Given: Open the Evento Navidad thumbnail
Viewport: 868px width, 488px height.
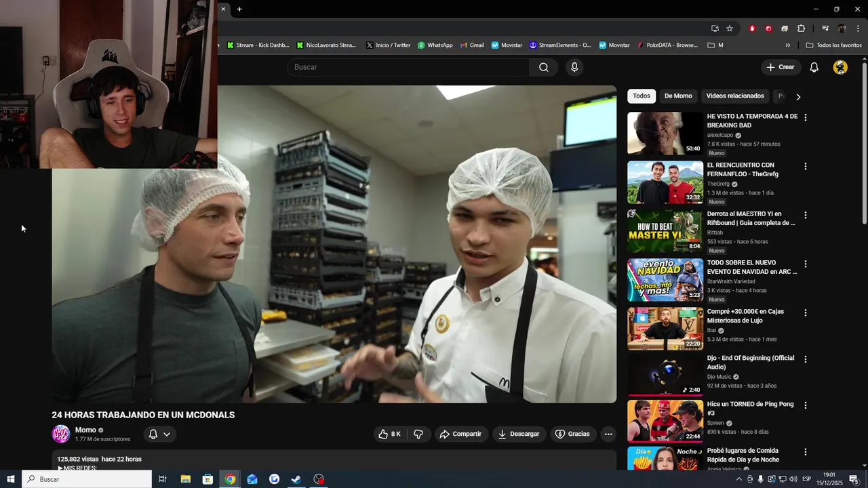Looking at the screenshot, I should pyautogui.click(x=665, y=280).
